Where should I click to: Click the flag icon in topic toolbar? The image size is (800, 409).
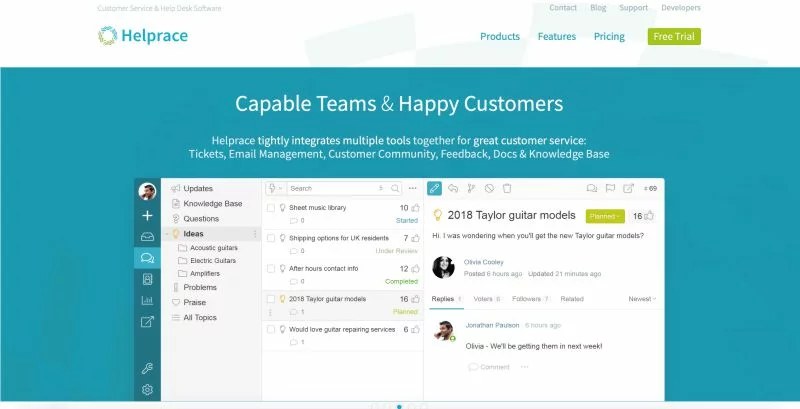610,188
